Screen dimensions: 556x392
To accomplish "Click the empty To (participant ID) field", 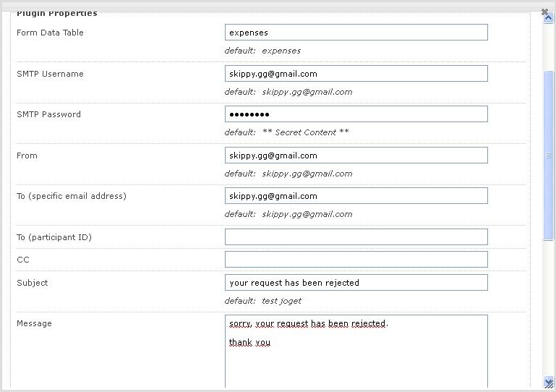I will [356, 237].
